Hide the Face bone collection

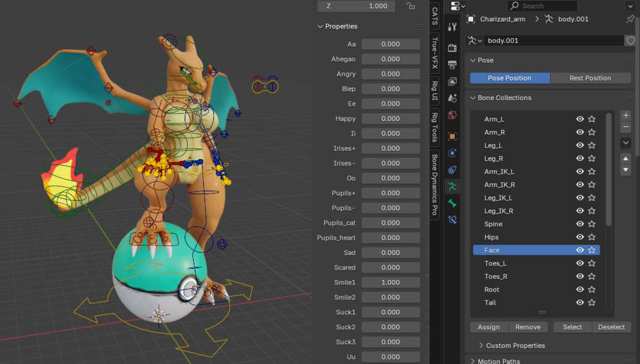point(580,250)
